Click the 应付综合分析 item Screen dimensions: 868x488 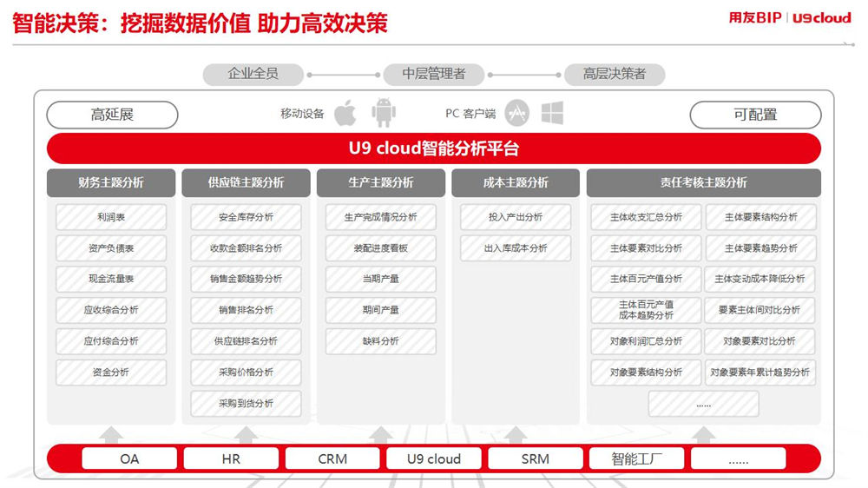pyautogui.click(x=111, y=341)
